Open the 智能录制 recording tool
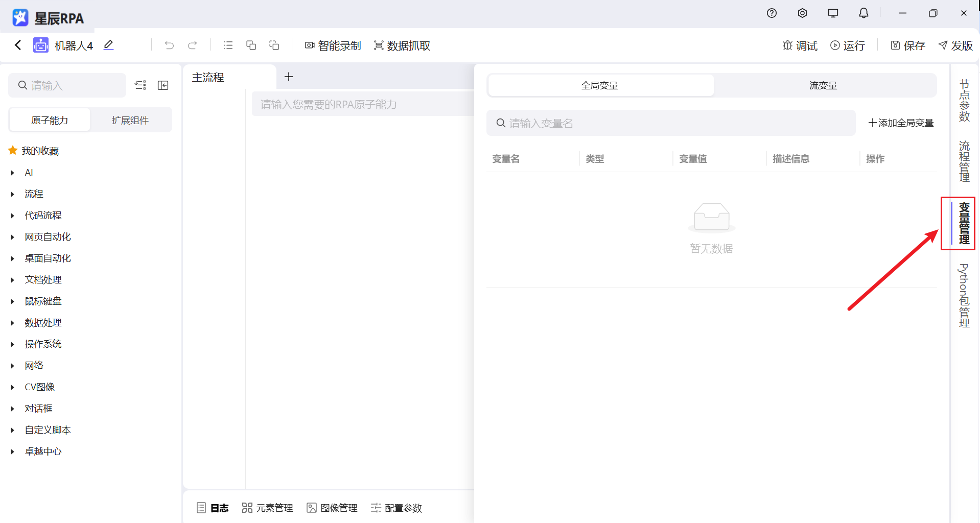This screenshot has height=523, width=980. pyautogui.click(x=333, y=45)
